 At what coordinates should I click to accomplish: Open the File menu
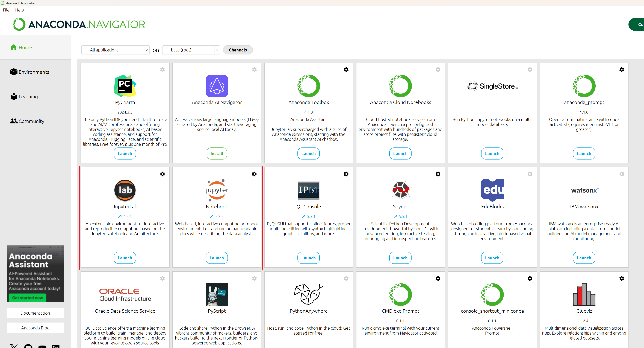click(6, 10)
